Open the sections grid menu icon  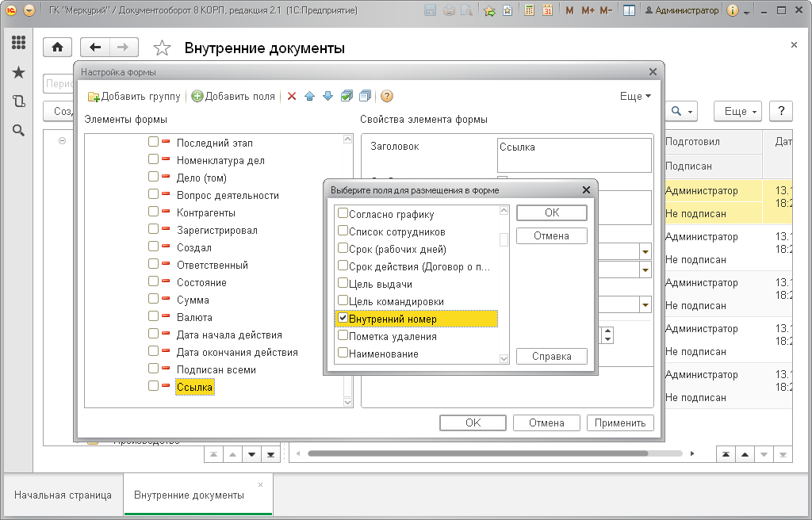(x=19, y=43)
